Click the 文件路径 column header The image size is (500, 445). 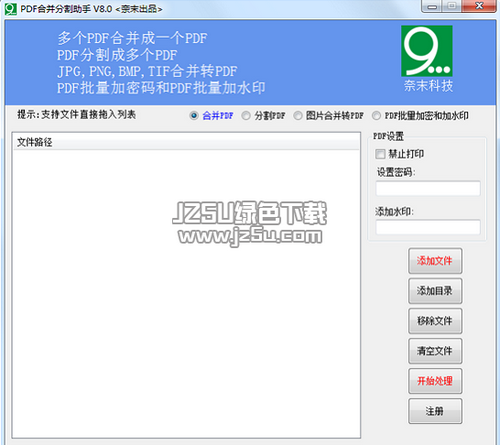point(186,142)
